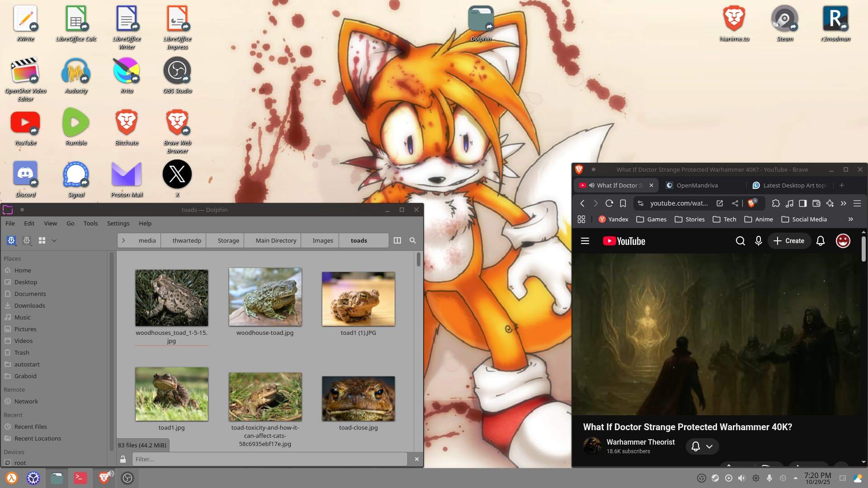The height and width of the screenshot is (488, 868).
Task: Expand subscription notification options chevron
Action: [709, 446]
